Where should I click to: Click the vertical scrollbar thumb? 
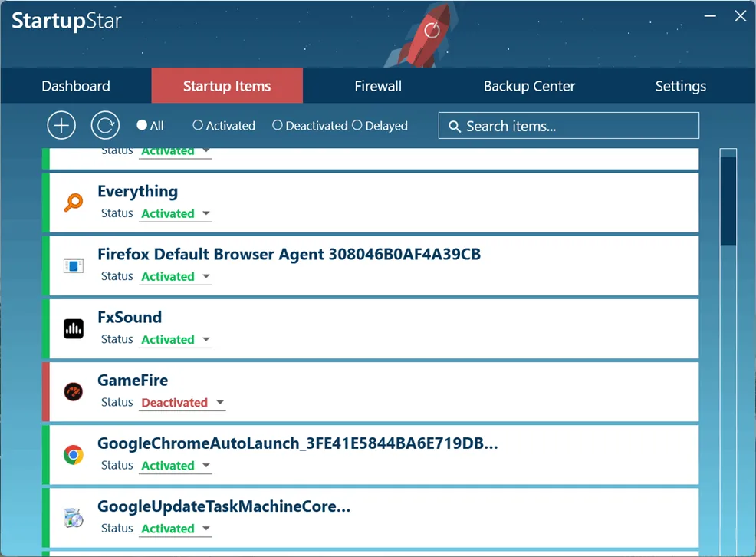tap(728, 200)
